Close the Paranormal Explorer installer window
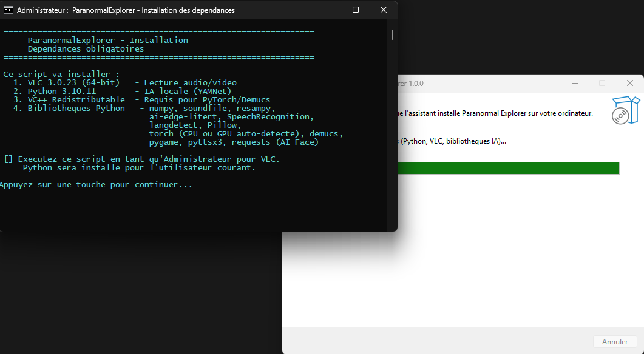The width and height of the screenshot is (644, 354). click(629, 83)
